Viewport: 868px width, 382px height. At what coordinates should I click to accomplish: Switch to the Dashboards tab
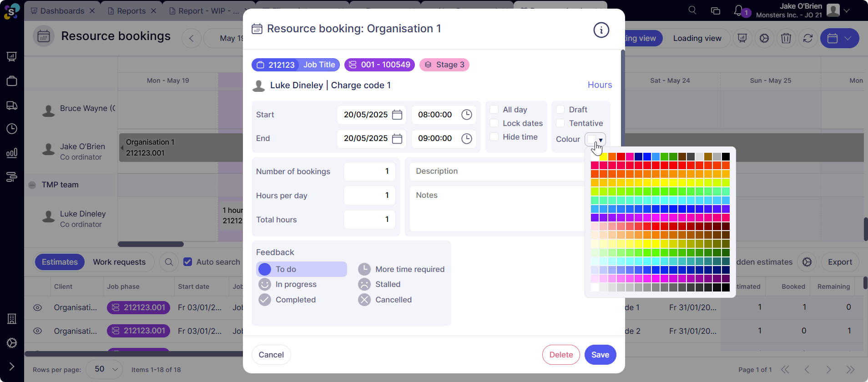(x=62, y=11)
